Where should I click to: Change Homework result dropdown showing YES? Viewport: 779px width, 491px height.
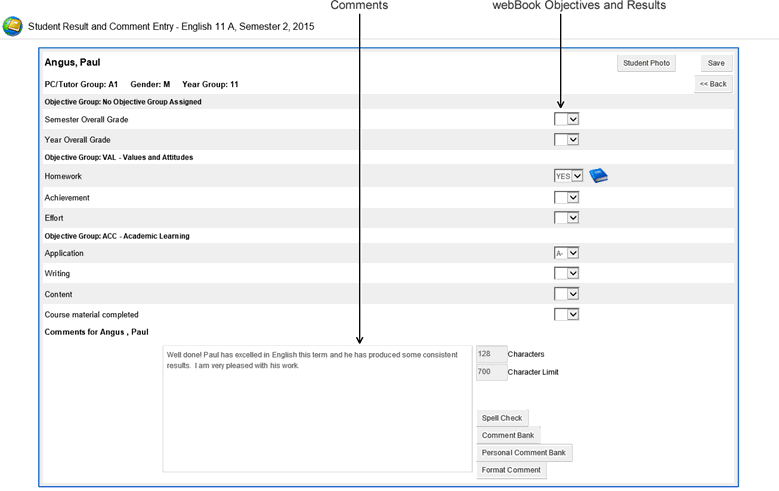coord(568,176)
